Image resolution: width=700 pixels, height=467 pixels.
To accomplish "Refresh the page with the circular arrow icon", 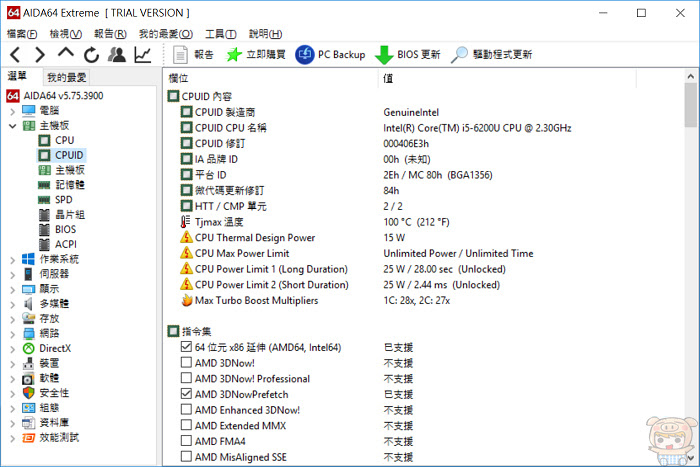I will point(92,55).
